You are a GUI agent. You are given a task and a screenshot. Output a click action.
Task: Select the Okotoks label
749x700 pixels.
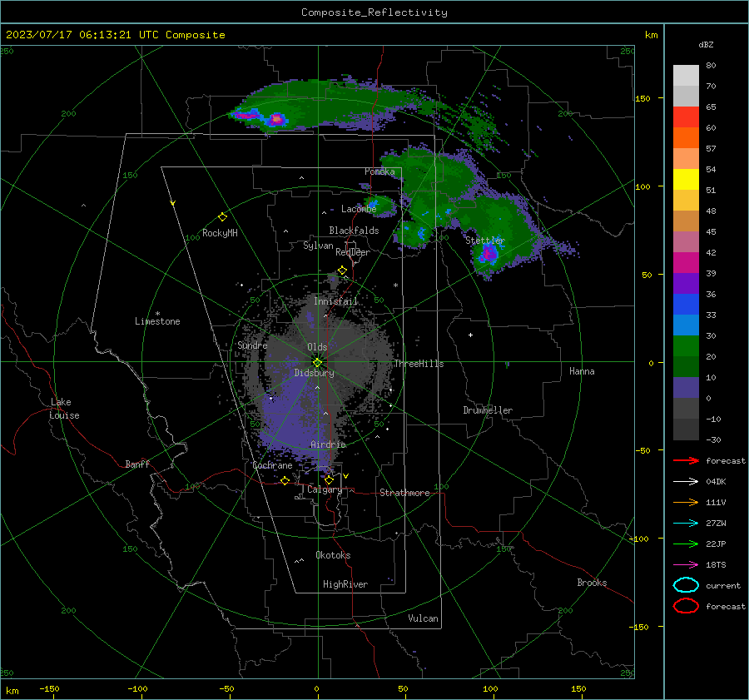[333, 555]
